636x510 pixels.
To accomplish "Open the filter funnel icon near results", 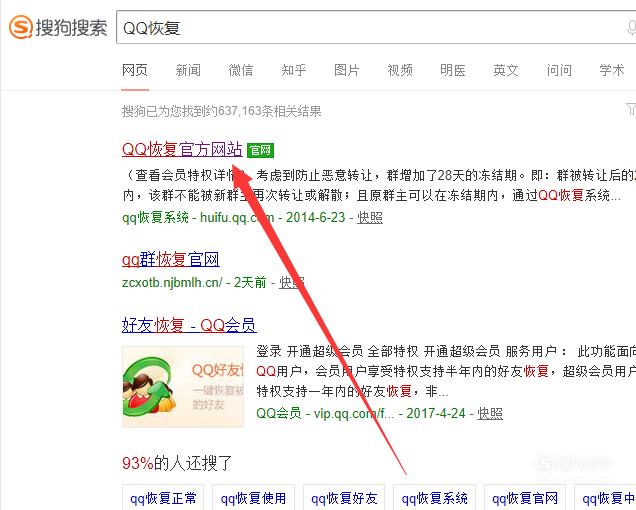I will 631,109.
